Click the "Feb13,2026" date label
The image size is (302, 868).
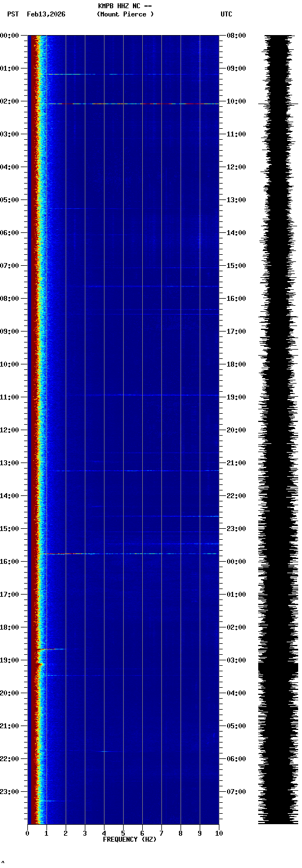[x=46, y=14]
